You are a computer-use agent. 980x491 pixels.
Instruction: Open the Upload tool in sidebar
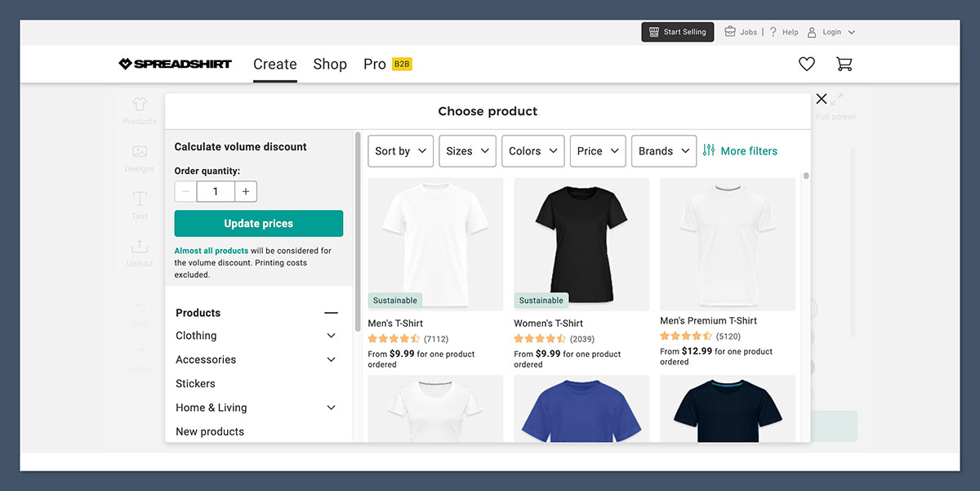coord(140,252)
